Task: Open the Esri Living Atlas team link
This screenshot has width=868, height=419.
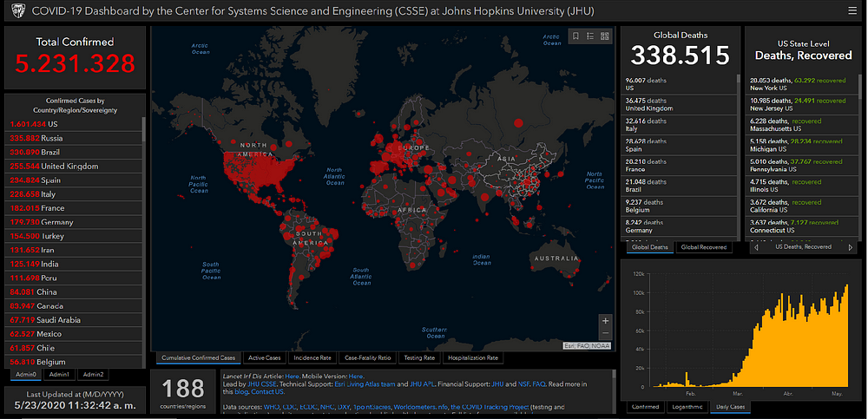Action: click(x=365, y=383)
